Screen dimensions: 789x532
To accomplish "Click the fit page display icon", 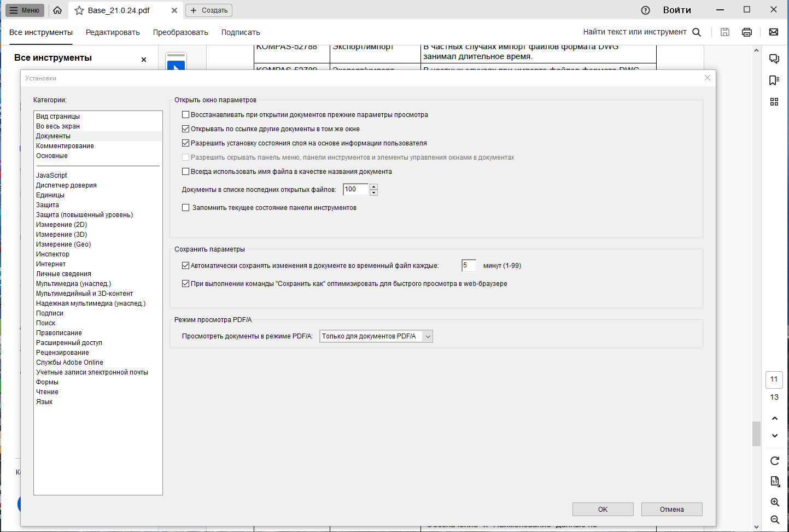I will (x=775, y=481).
